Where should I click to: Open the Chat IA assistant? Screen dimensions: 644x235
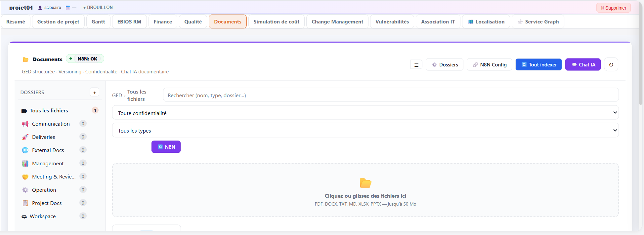(582, 65)
